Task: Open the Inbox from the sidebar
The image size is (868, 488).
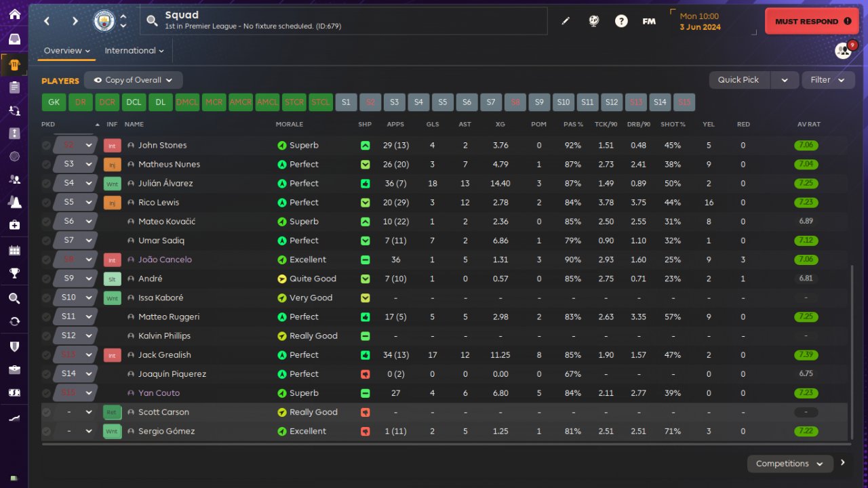Action: coord(14,39)
